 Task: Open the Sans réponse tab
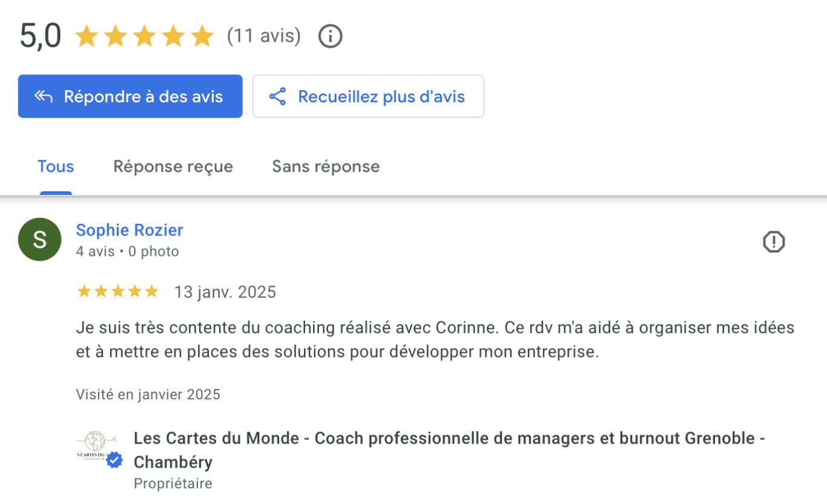coord(326,166)
